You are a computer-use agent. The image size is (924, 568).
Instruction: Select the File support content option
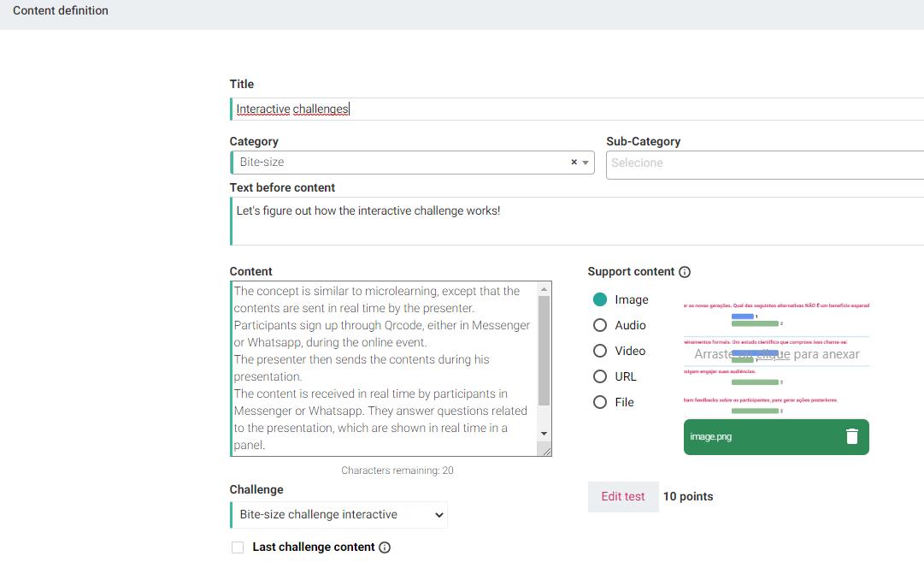pyautogui.click(x=600, y=402)
